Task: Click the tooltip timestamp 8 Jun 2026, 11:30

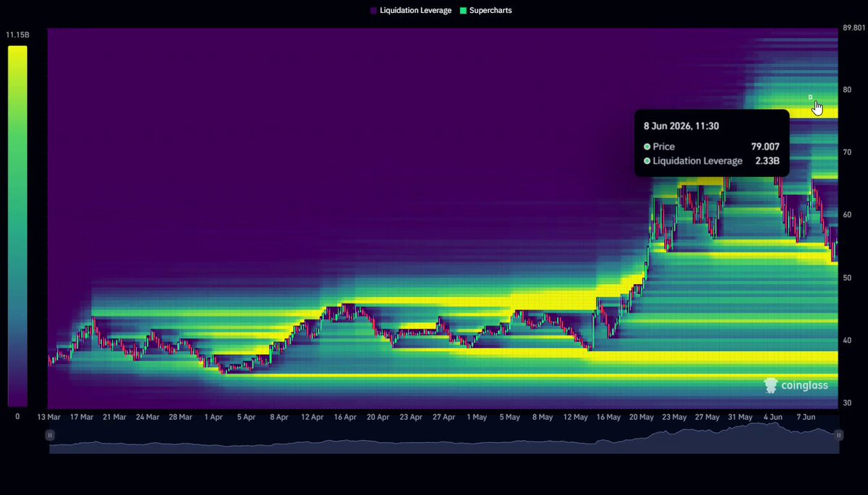Action: point(681,126)
